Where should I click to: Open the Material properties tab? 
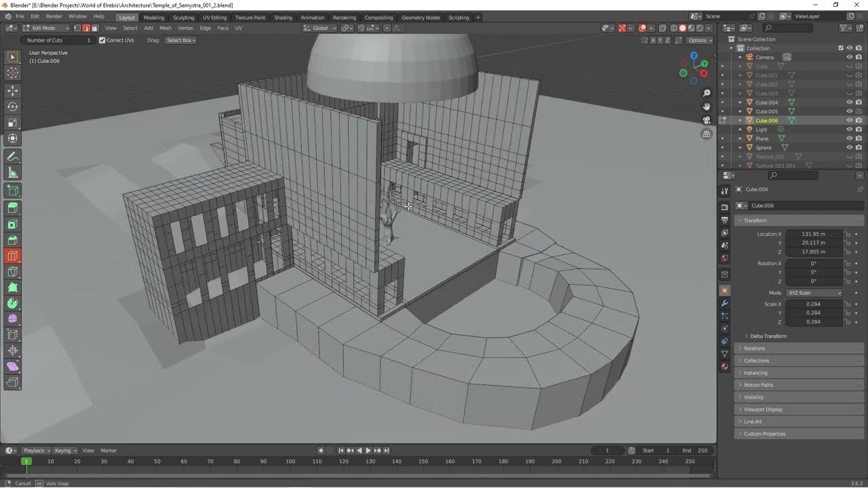[x=725, y=367]
